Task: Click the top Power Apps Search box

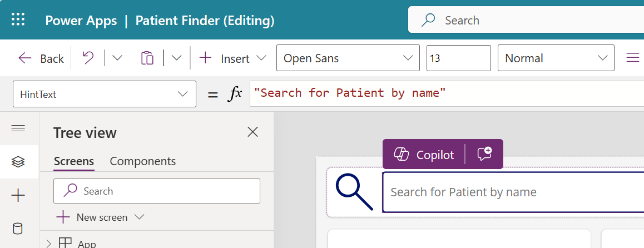Action: (526, 20)
